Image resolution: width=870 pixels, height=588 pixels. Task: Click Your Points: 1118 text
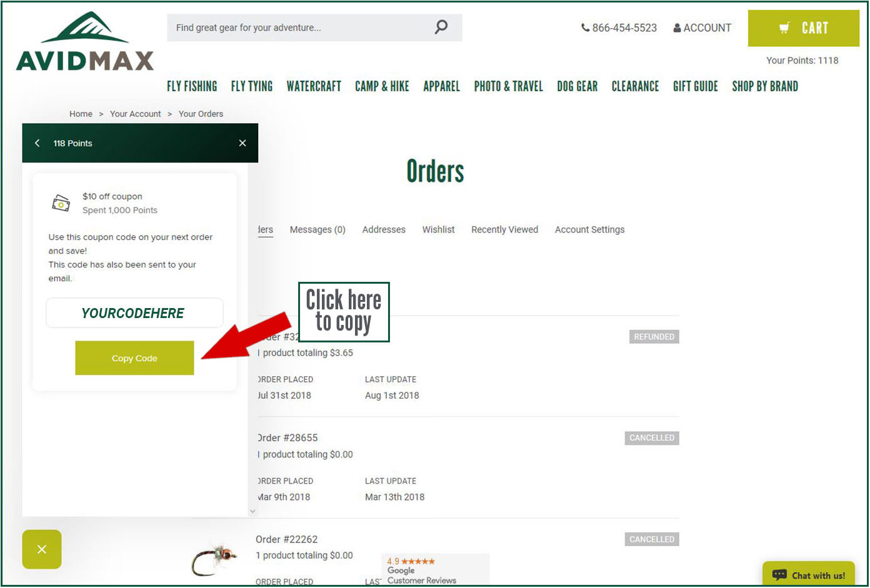[802, 61]
